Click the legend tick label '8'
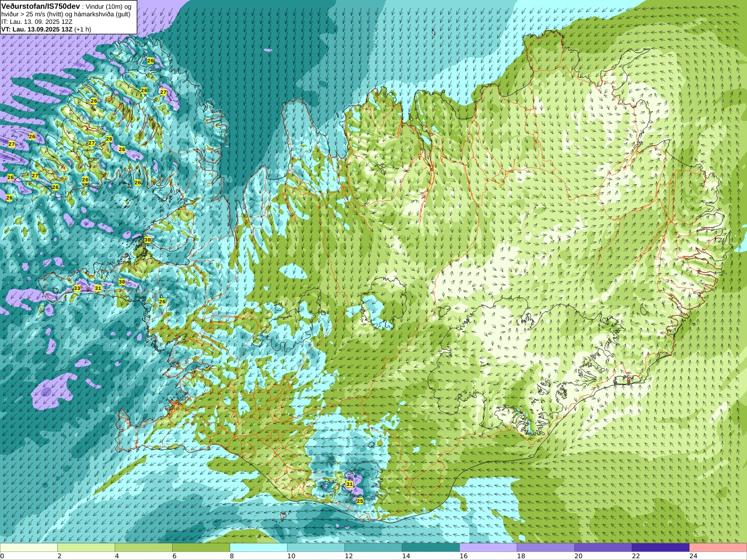The width and height of the screenshot is (747, 560). point(232,556)
